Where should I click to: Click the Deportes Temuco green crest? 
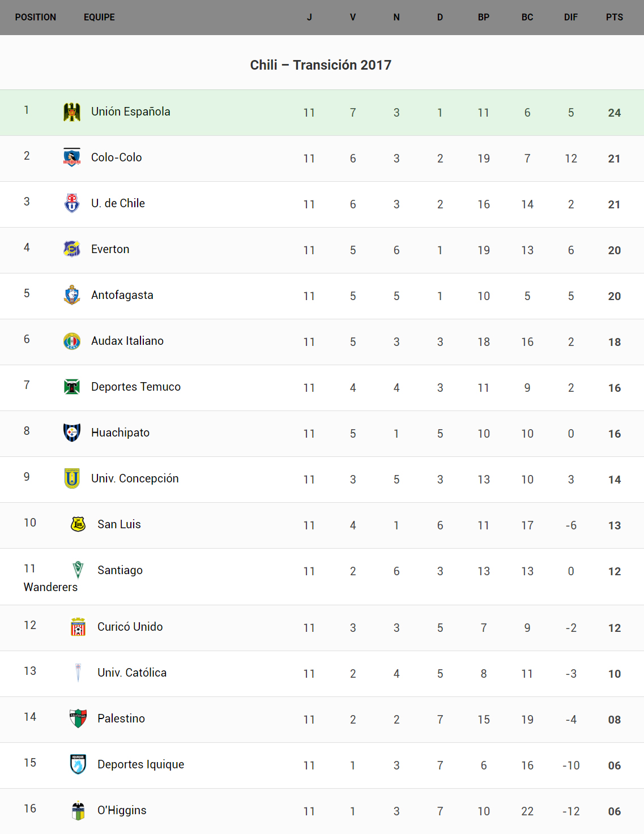coord(72,387)
